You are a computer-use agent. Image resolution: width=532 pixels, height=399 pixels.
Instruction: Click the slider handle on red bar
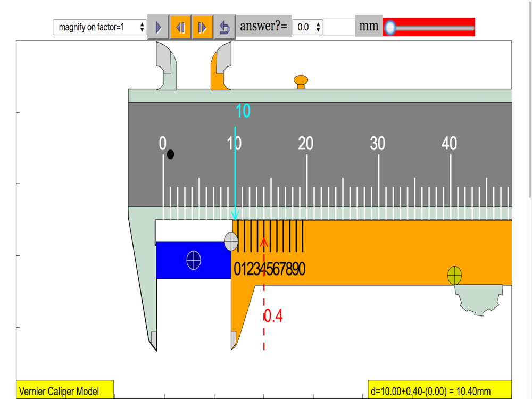point(390,28)
